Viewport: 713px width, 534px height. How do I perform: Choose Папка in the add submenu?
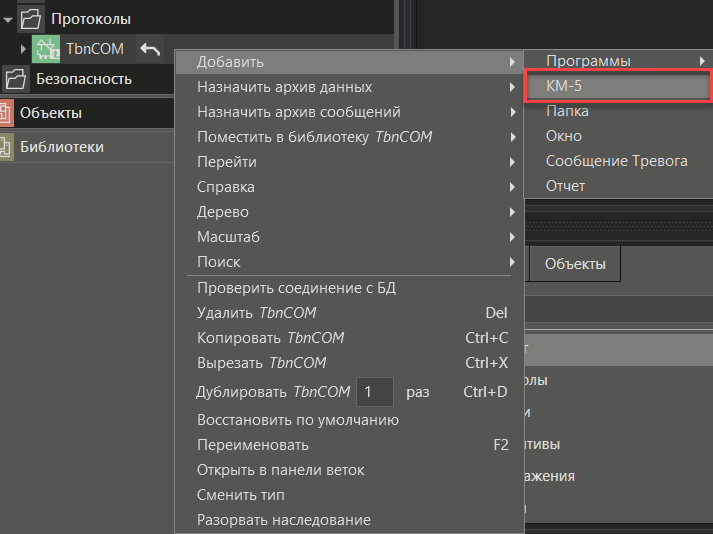[566, 111]
